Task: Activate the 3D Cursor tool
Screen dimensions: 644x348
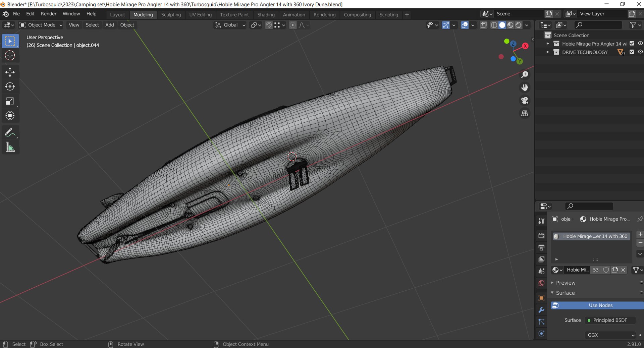Action: pos(10,56)
